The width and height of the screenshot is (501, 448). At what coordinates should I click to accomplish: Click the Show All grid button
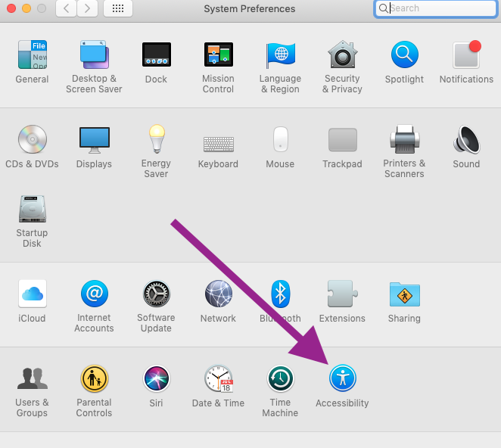(118, 8)
